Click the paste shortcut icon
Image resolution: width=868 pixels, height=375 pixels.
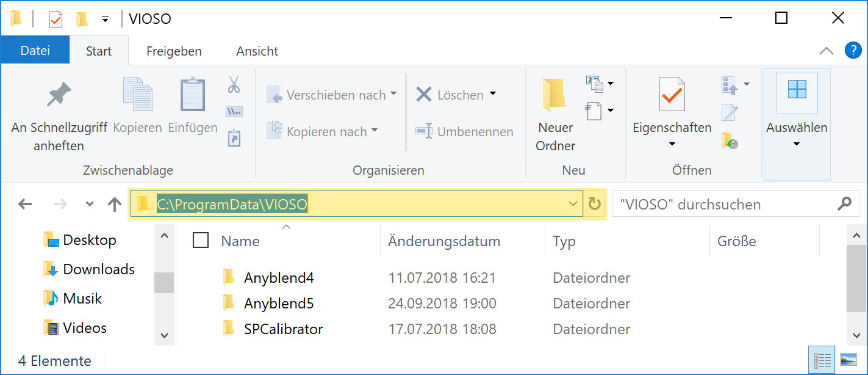tap(234, 137)
